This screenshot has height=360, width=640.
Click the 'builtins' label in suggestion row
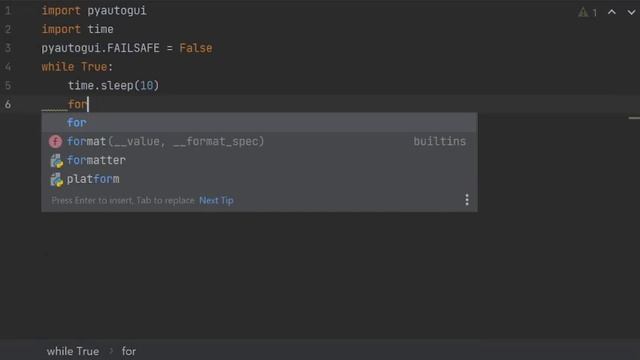point(440,141)
